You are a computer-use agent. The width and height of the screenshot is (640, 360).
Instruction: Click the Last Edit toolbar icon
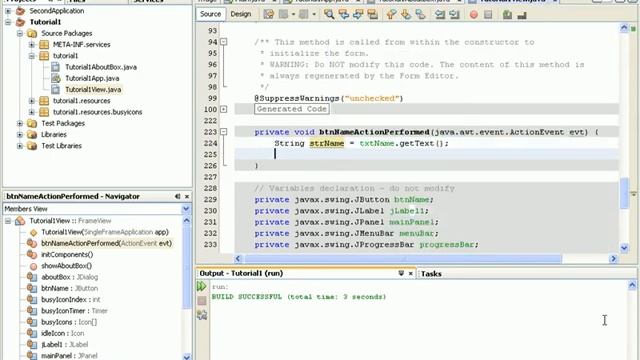(269, 15)
